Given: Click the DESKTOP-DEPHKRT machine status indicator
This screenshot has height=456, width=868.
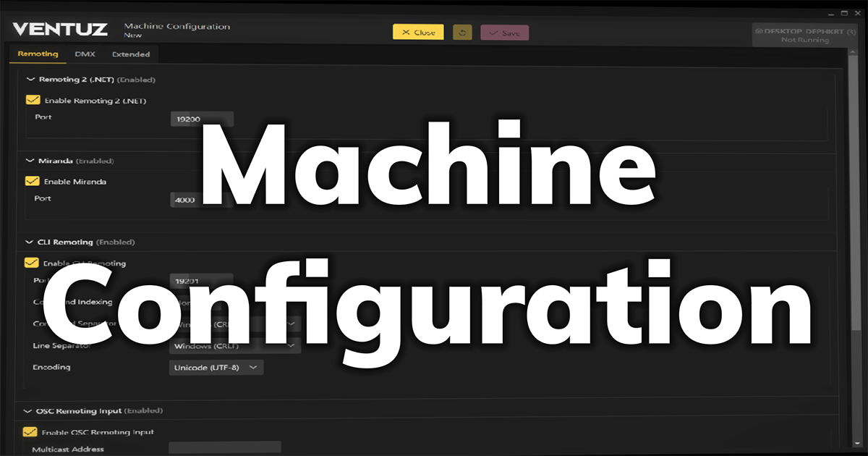Looking at the screenshot, I should click(x=805, y=34).
